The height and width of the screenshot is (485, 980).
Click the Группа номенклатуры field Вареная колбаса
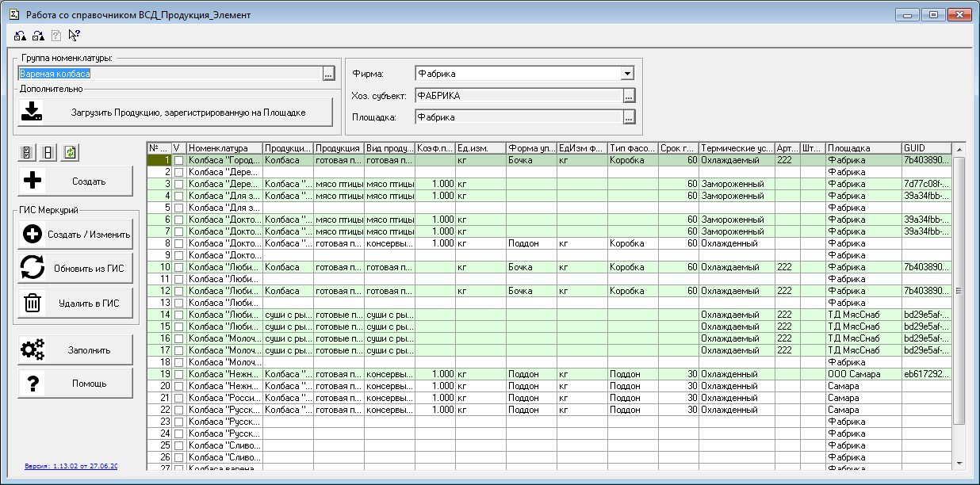170,74
